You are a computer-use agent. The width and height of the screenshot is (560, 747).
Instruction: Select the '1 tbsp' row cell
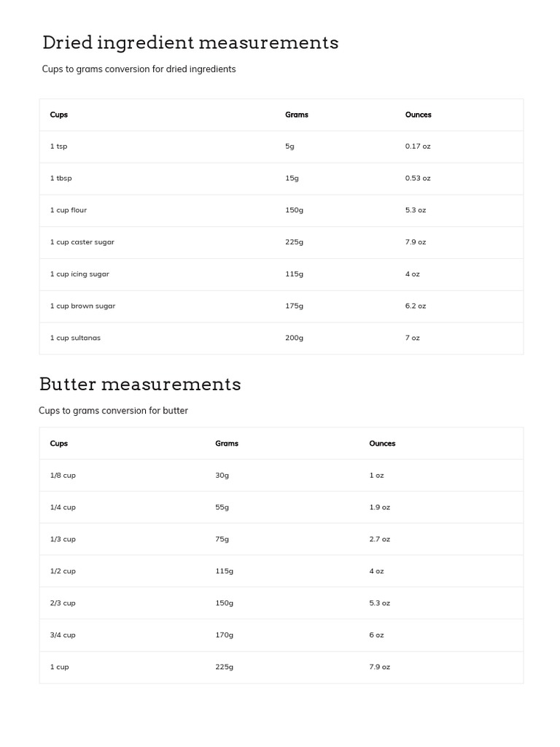tap(61, 178)
